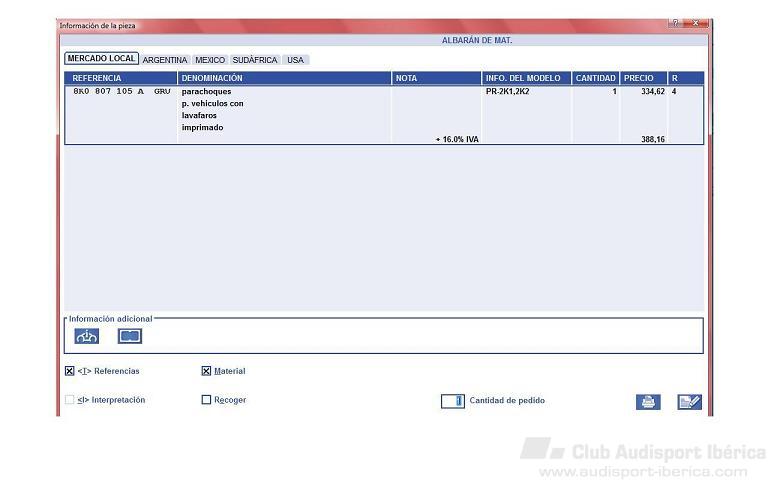Screen dimensions: 768x480
Task: Click the total price 388,16
Action: pos(653,139)
